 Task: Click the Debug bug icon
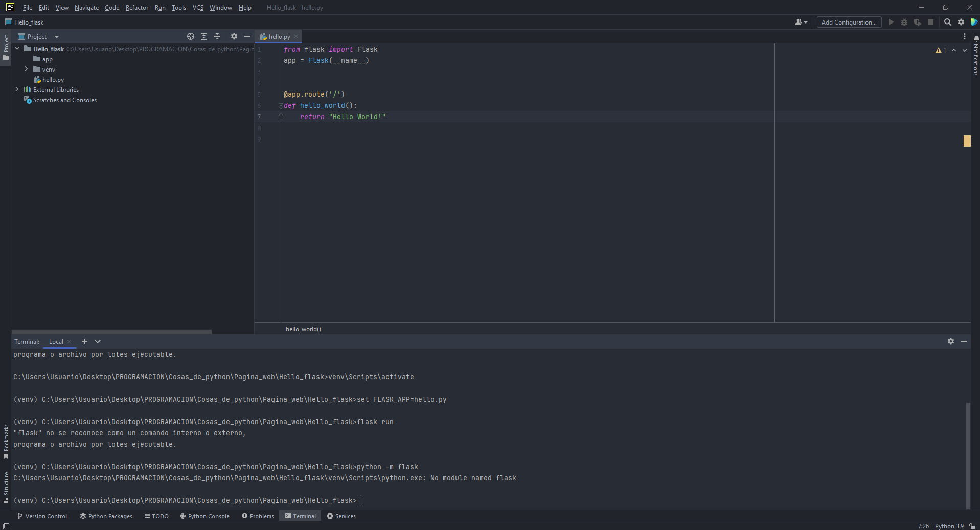(x=904, y=22)
